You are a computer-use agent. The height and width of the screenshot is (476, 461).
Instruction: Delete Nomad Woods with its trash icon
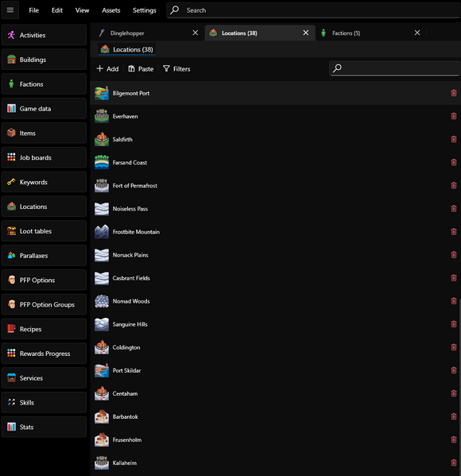[454, 301]
